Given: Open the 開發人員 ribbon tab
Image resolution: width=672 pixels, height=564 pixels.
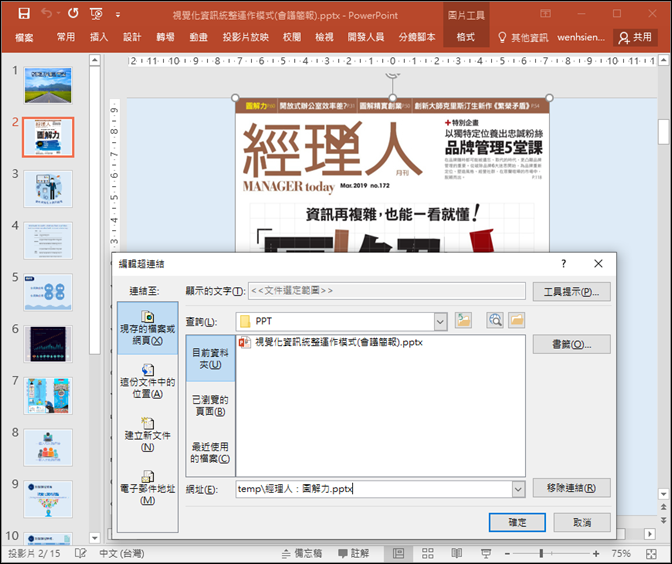Looking at the screenshot, I should 366,37.
